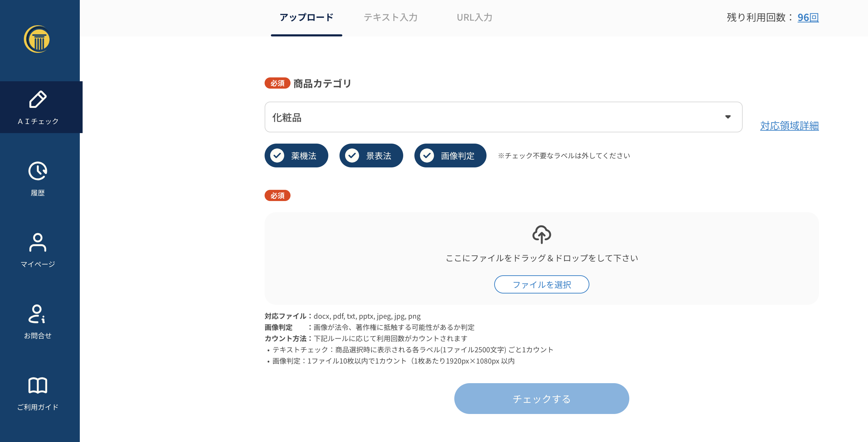This screenshot has height=442, width=868.
Task: Open AIチェック pencil icon in sidebar
Action: pyautogui.click(x=38, y=99)
